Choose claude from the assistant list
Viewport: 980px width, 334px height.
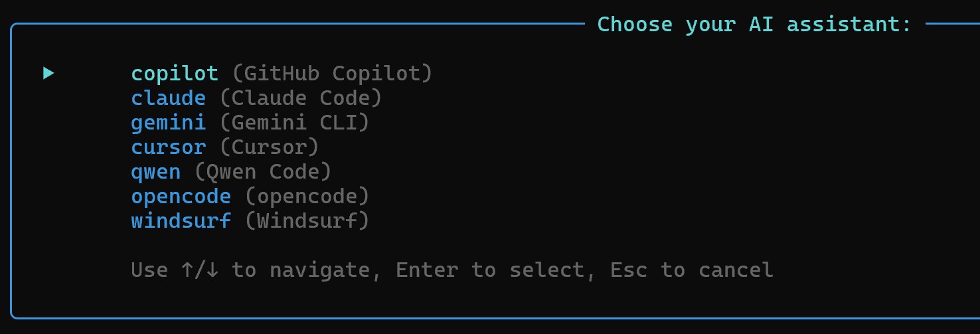[169, 98]
